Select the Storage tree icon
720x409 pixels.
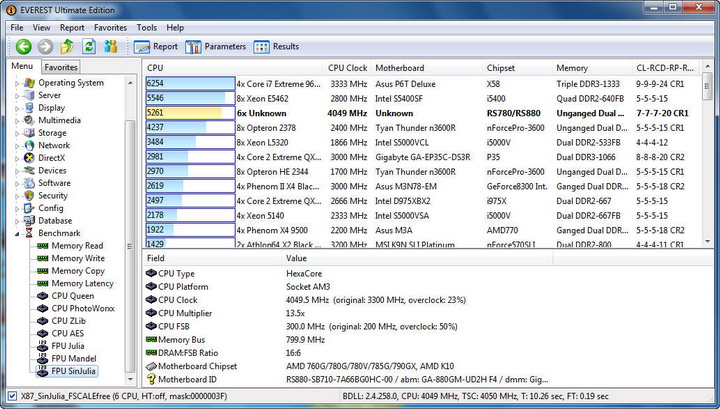[29, 133]
